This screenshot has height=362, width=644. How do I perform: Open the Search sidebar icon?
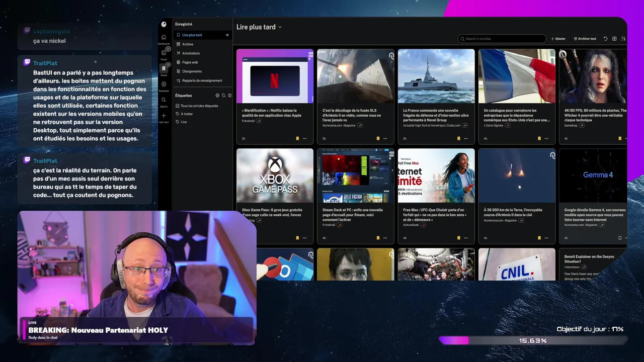[164, 100]
